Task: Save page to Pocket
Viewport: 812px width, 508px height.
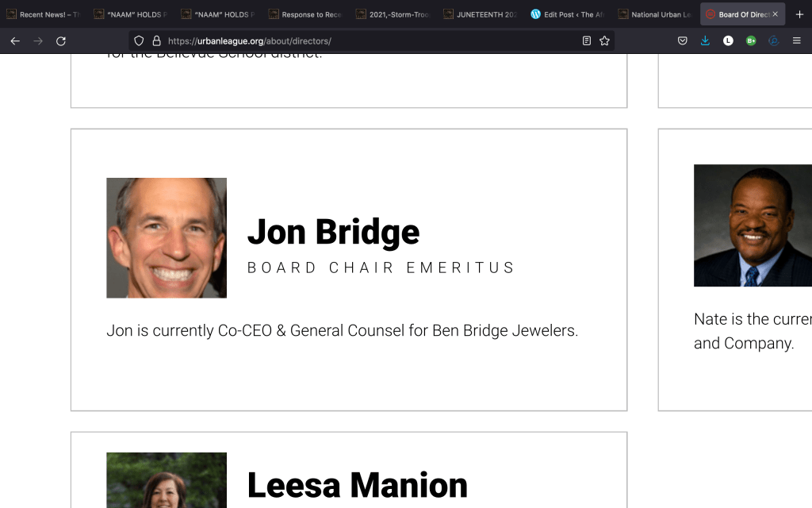Action: tap(683, 41)
